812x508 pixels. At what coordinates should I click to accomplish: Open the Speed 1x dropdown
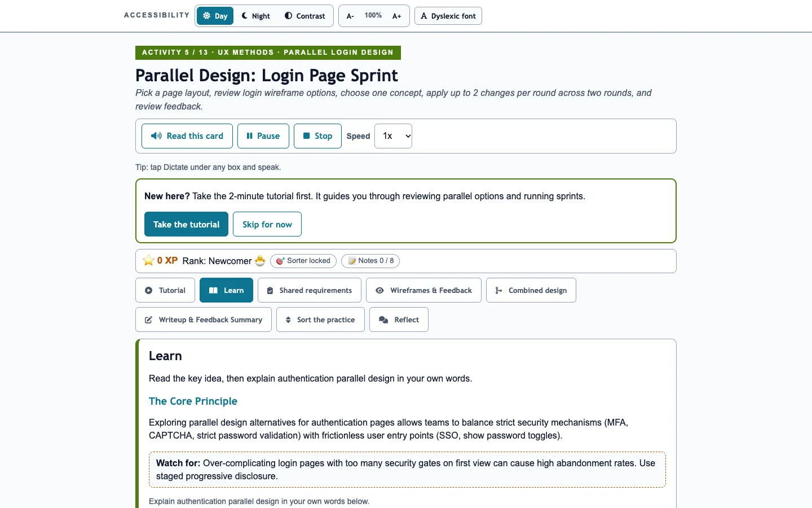(393, 136)
